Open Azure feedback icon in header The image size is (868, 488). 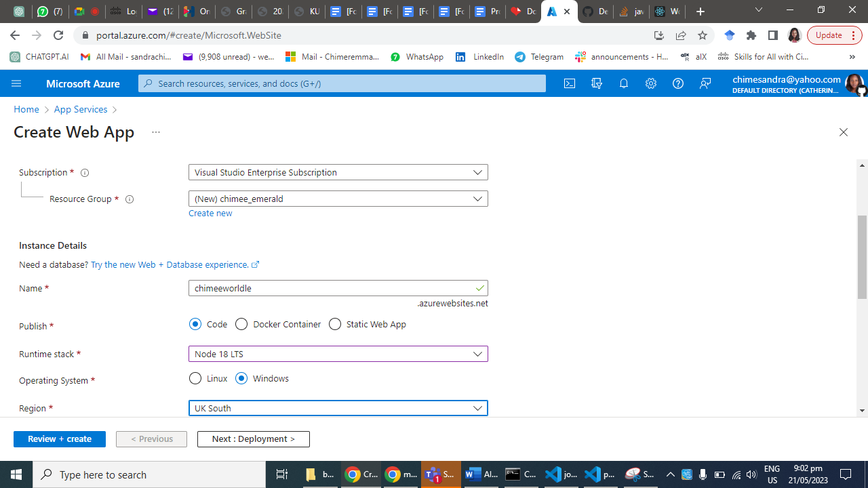pos(705,83)
